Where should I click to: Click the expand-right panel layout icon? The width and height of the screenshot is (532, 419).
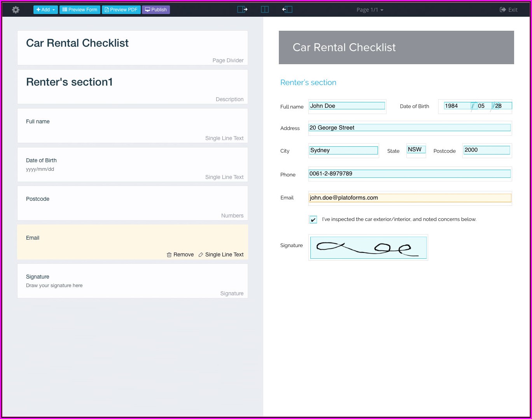coord(242,10)
